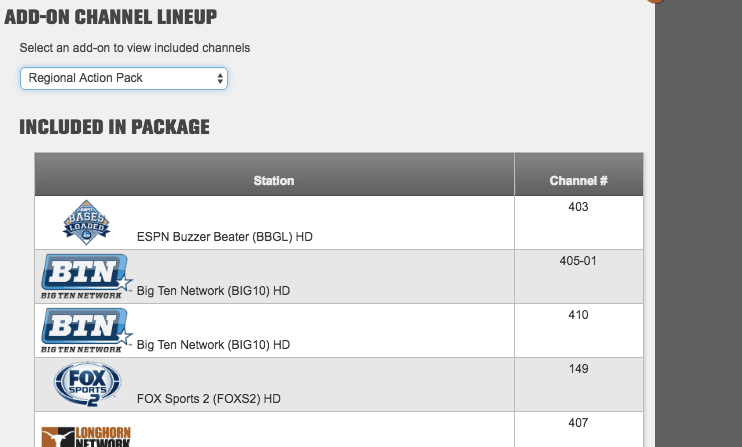Click the BTN logo in the 410 row

point(87,331)
